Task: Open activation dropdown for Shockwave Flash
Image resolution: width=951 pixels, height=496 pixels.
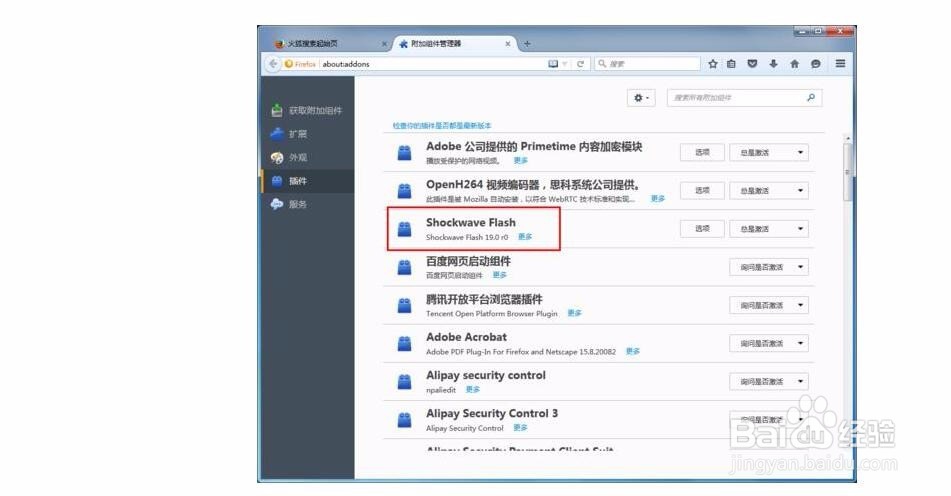Action: (x=769, y=229)
